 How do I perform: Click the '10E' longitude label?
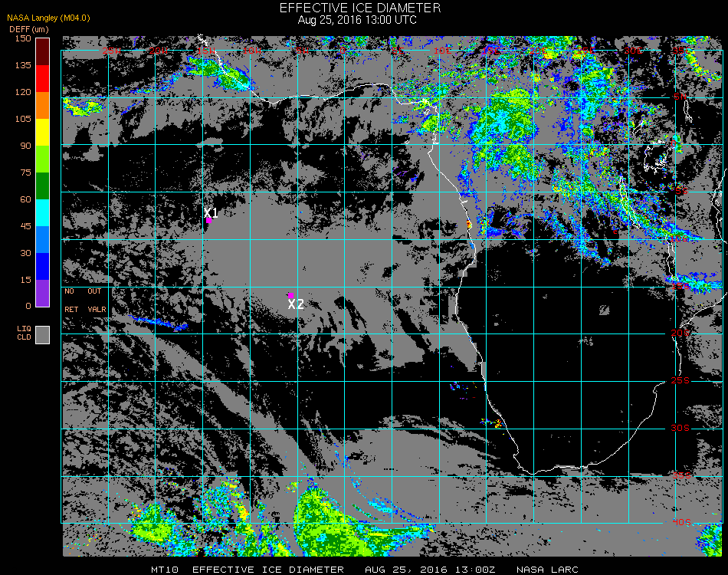click(442, 51)
